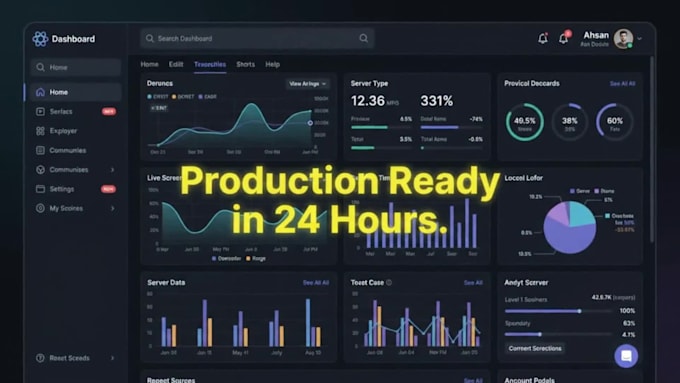Click the Serfacs sidebar icon
This screenshot has width=680, height=383.
pos(40,111)
